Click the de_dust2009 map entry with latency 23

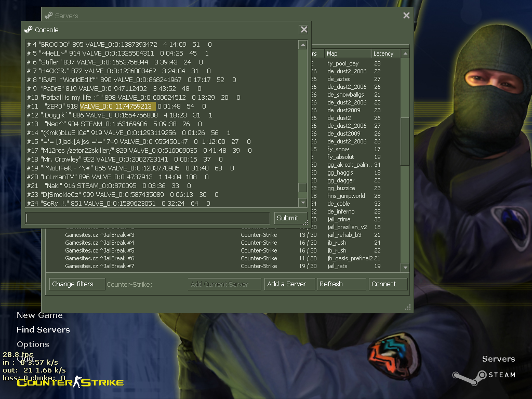[x=344, y=110]
